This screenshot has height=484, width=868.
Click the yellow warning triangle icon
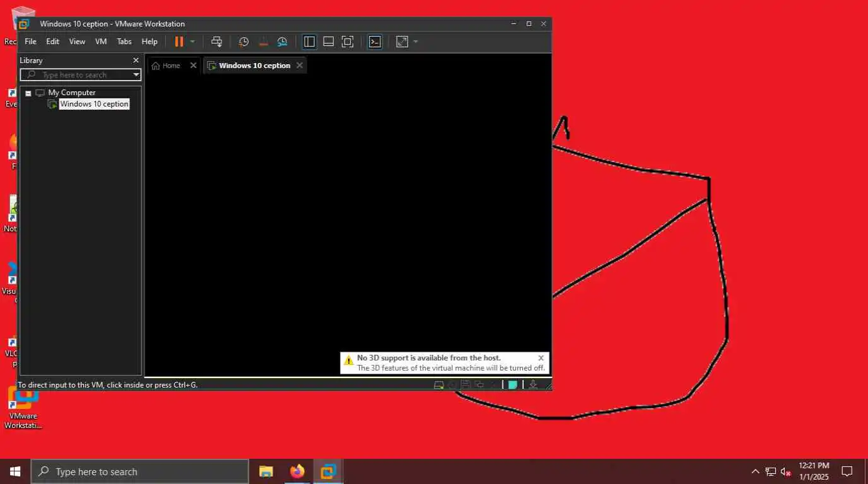pos(348,360)
